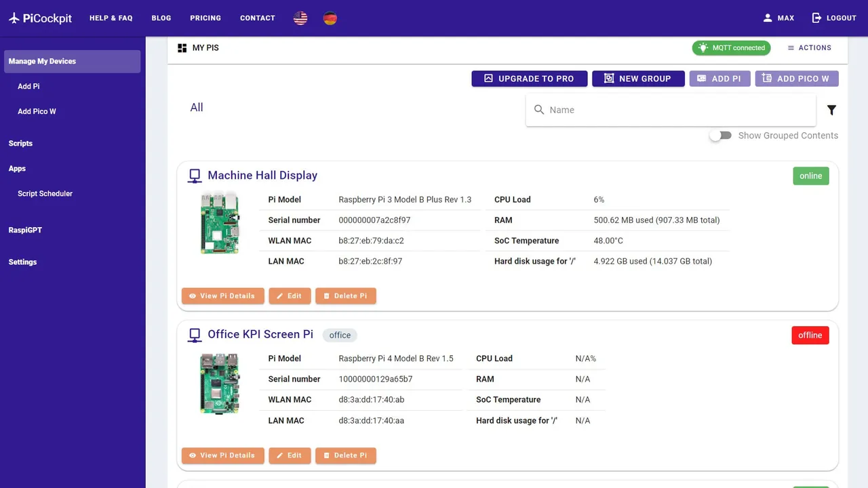Screen dimensions: 868x488
Task: Click the red offline status badge
Action: (x=810, y=335)
